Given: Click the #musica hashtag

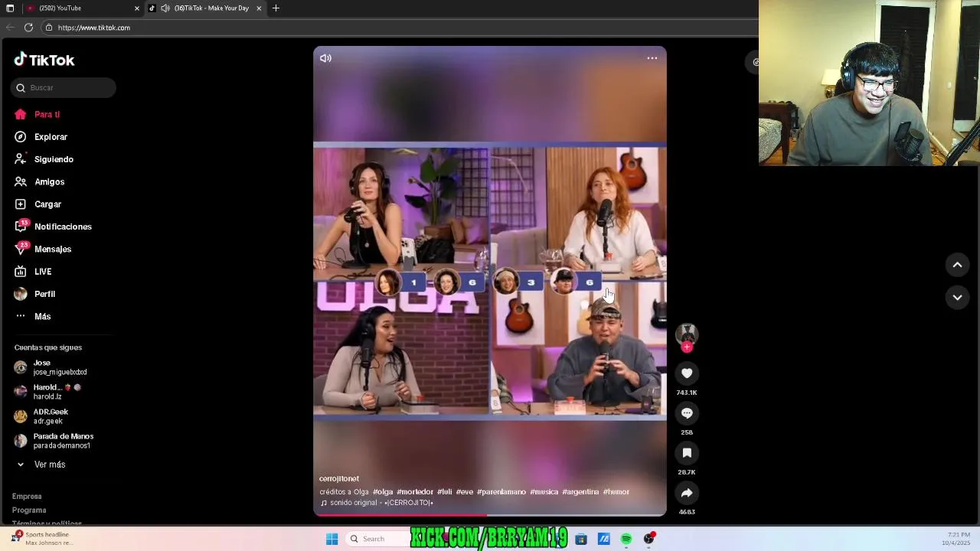Looking at the screenshot, I should click(x=544, y=492).
